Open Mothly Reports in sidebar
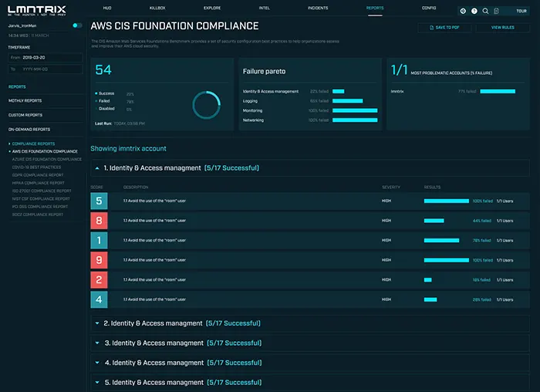540x392 pixels. pyautogui.click(x=25, y=100)
